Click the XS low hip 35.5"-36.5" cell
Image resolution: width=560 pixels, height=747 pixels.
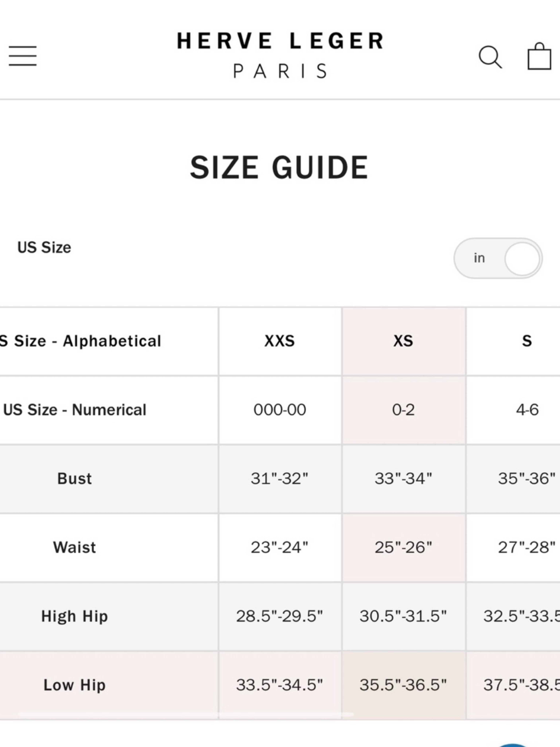[403, 685]
